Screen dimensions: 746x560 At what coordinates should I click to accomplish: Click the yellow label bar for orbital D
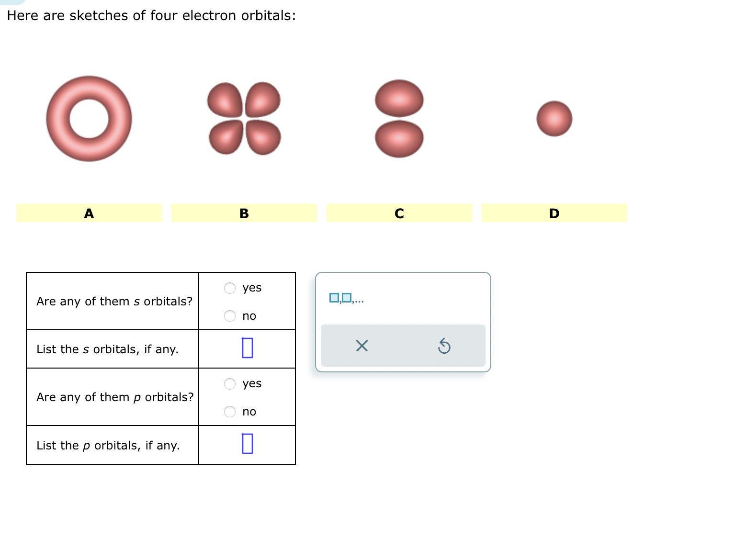point(554,213)
